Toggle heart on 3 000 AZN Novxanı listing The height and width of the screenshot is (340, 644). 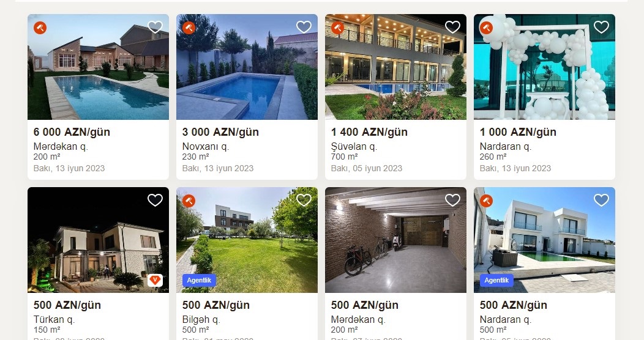tap(304, 27)
